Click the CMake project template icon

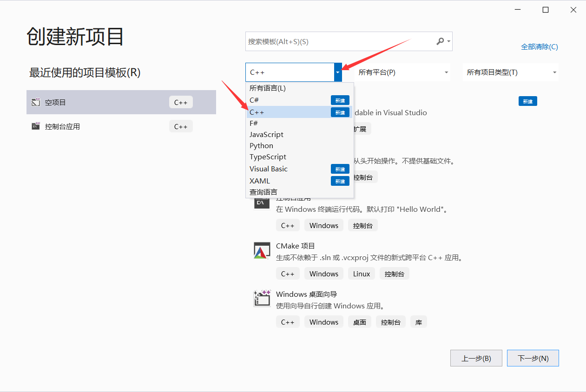point(262,250)
